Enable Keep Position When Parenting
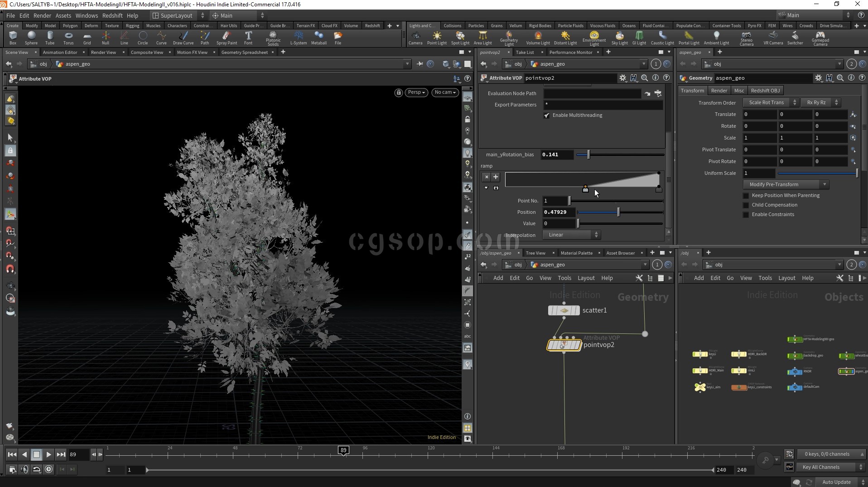 [x=746, y=196]
